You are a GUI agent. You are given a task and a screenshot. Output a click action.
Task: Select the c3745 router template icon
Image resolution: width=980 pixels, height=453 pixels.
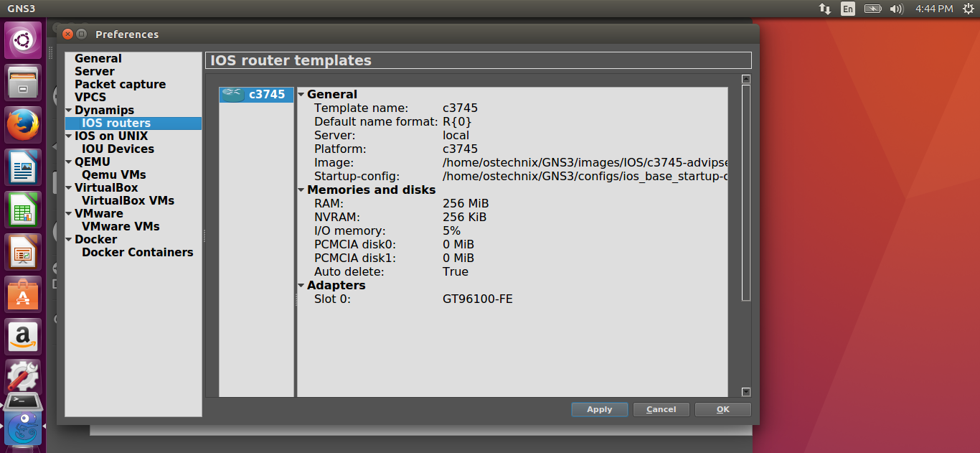(232, 94)
